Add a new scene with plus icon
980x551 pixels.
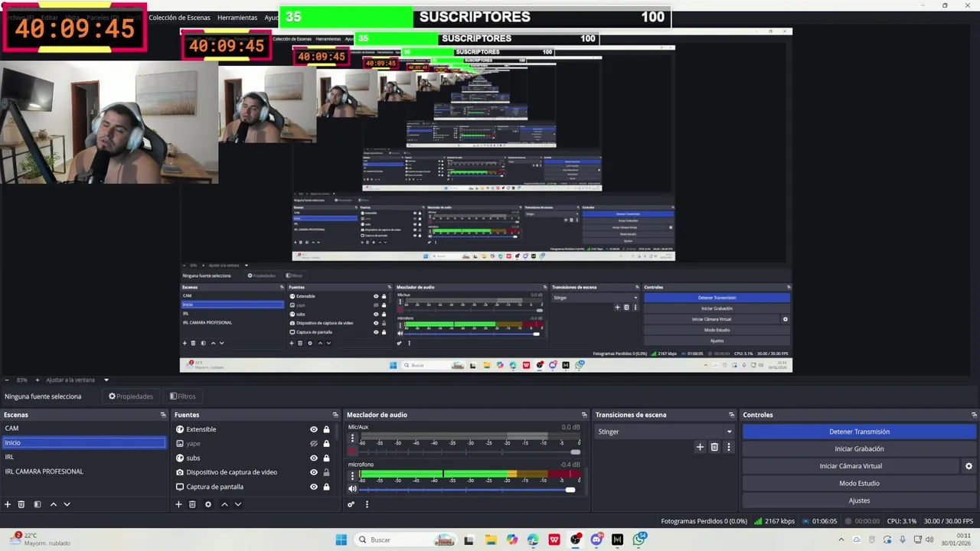8,504
